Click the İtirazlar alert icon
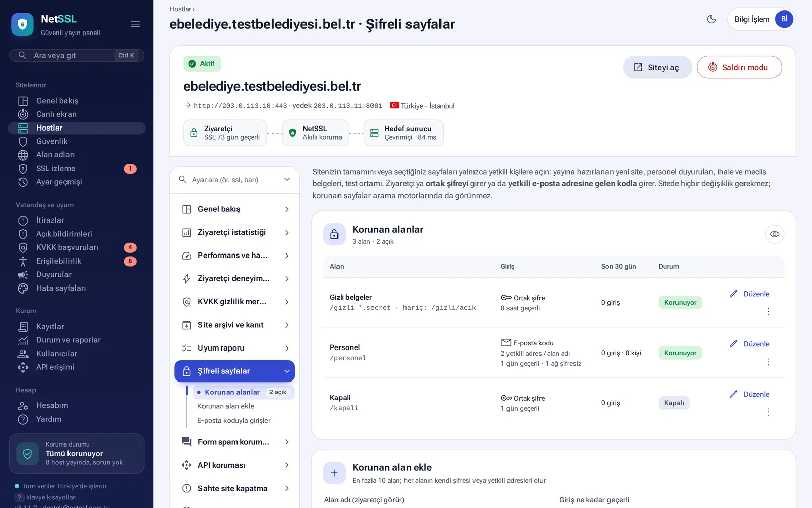Viewport: 812px width, 508px height. coord(23,220)
